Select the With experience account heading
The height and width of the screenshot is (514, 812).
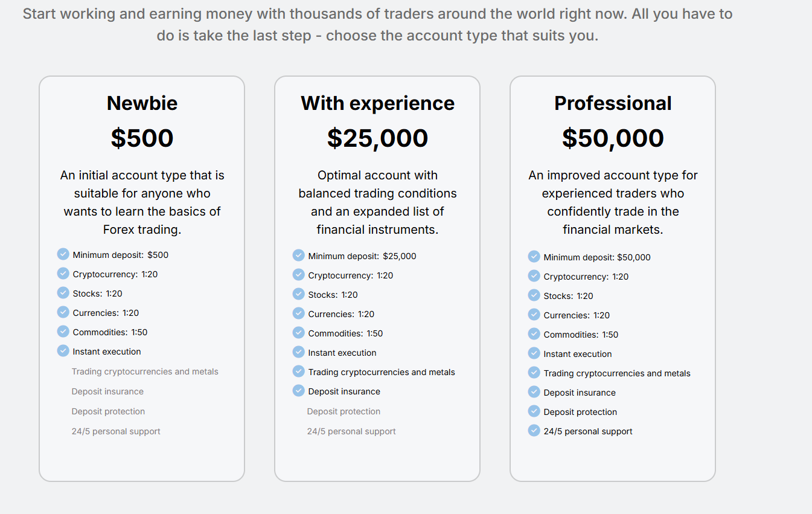[x=378, y=103]
